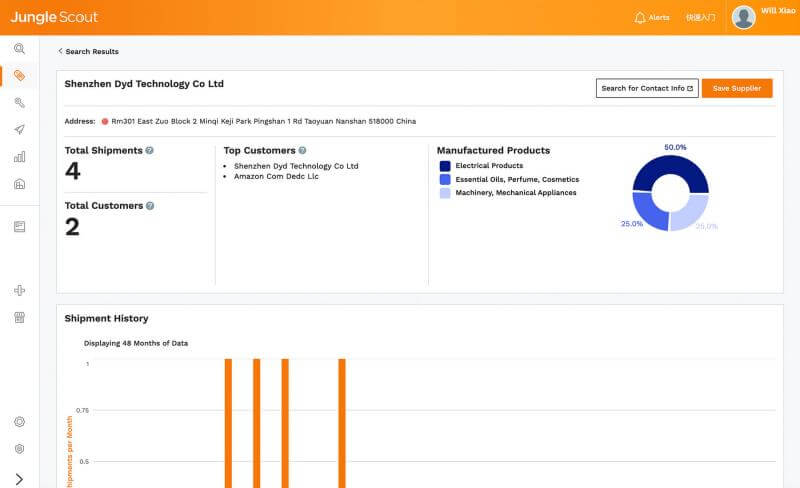Click the red location marker by the address

tap(105, 121)
